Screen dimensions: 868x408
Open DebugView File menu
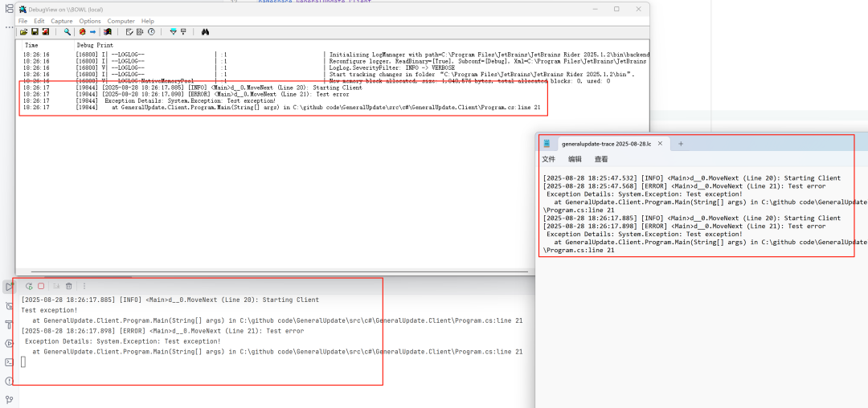23,21
